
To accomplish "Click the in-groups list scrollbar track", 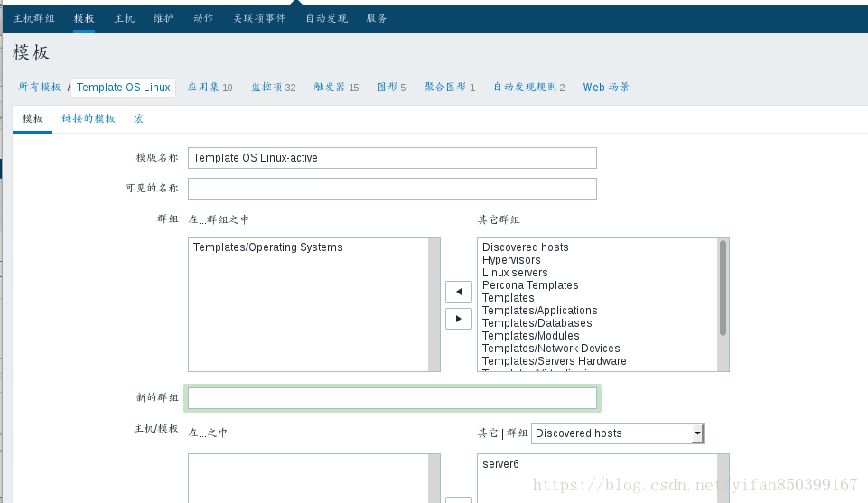I will coord(434,304).
